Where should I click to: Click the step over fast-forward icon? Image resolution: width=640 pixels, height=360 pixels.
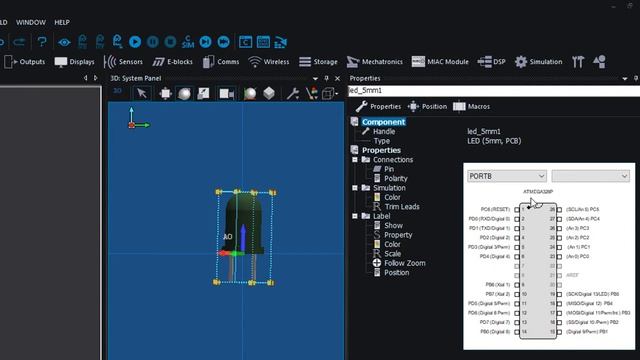(223, 42)
